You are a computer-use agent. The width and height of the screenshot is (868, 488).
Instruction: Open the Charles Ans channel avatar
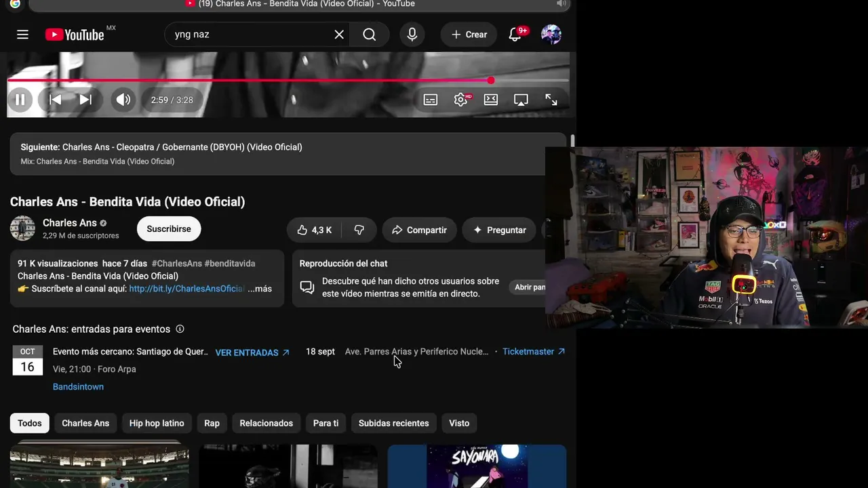tap(22, 228)
